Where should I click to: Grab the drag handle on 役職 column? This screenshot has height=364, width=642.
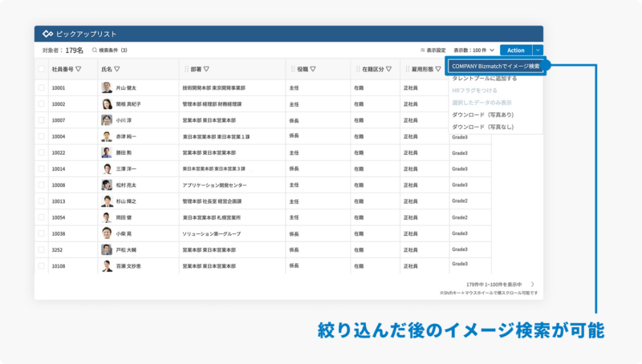(293, 69)
